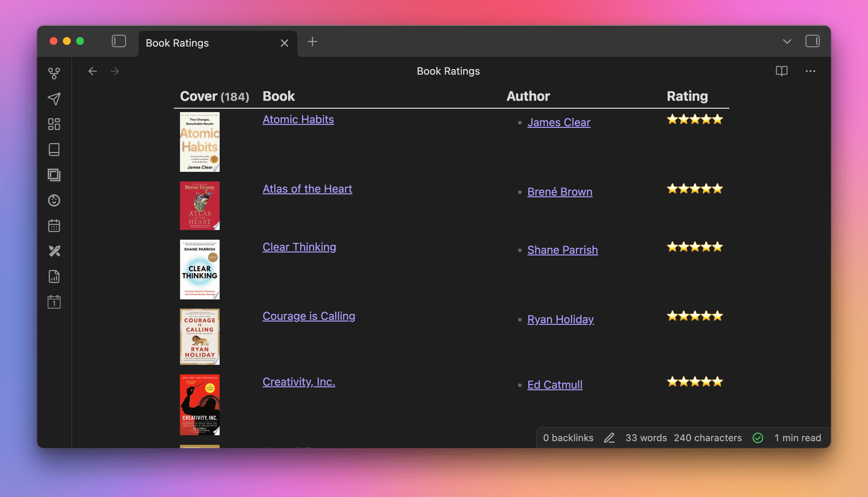
Task: Toggle the right sidebar panel
Action: (812, 41)
